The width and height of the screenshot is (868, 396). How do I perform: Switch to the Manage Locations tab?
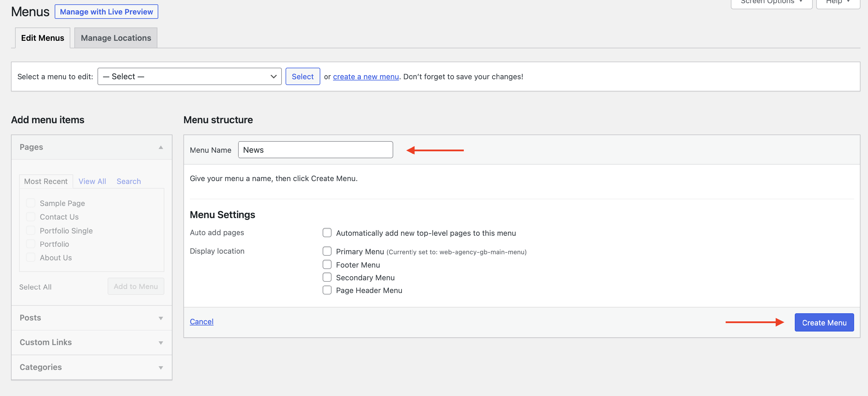pos(115,38)
